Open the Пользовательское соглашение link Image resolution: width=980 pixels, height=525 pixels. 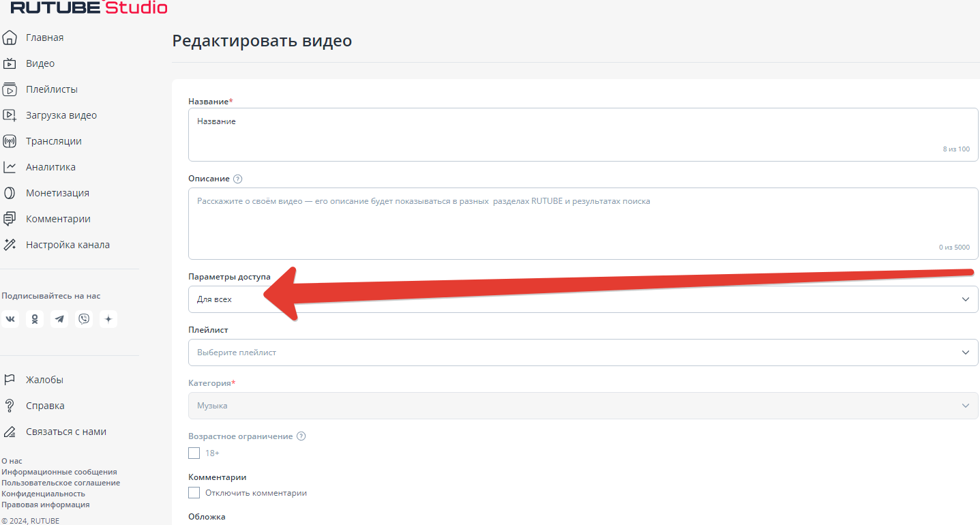(61, 483)
